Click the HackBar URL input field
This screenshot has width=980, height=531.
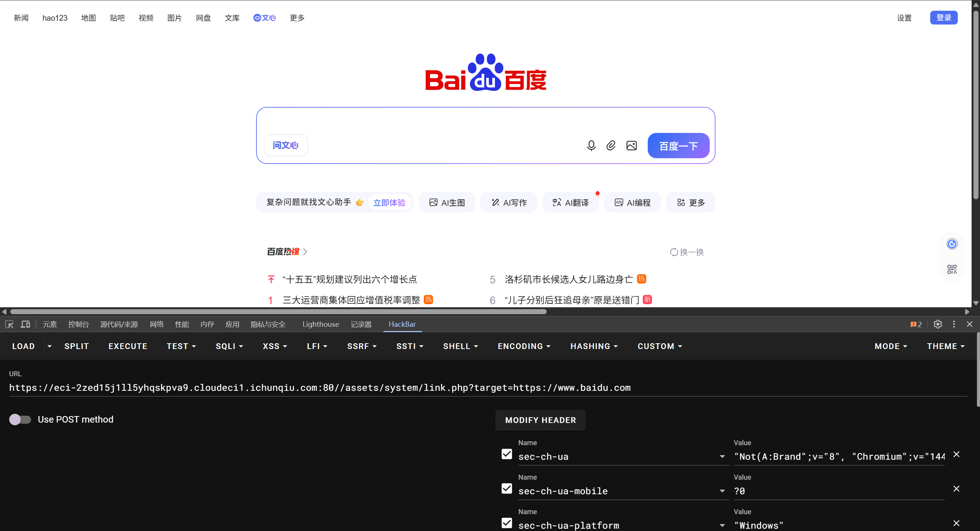coord(488,388)
